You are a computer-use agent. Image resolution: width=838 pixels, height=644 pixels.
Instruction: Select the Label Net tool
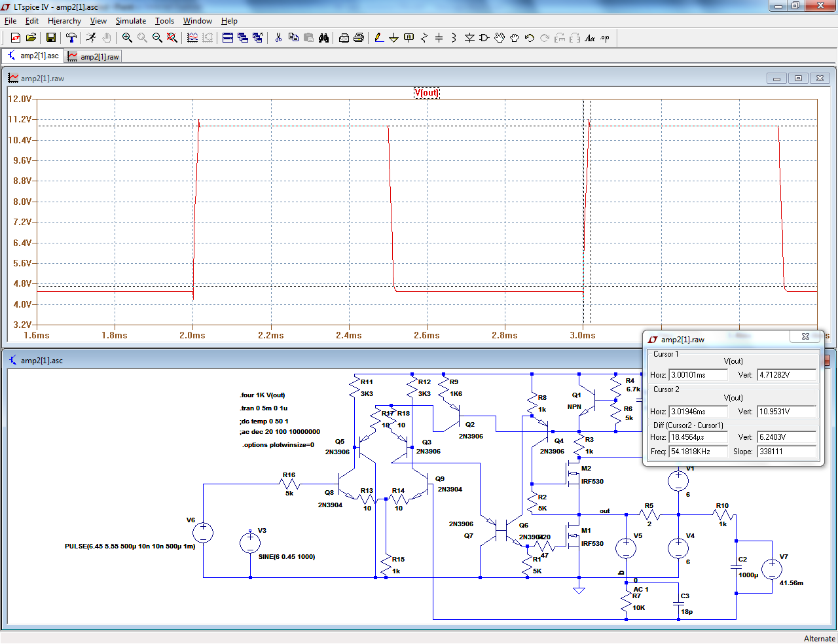(x=409, y=38)
